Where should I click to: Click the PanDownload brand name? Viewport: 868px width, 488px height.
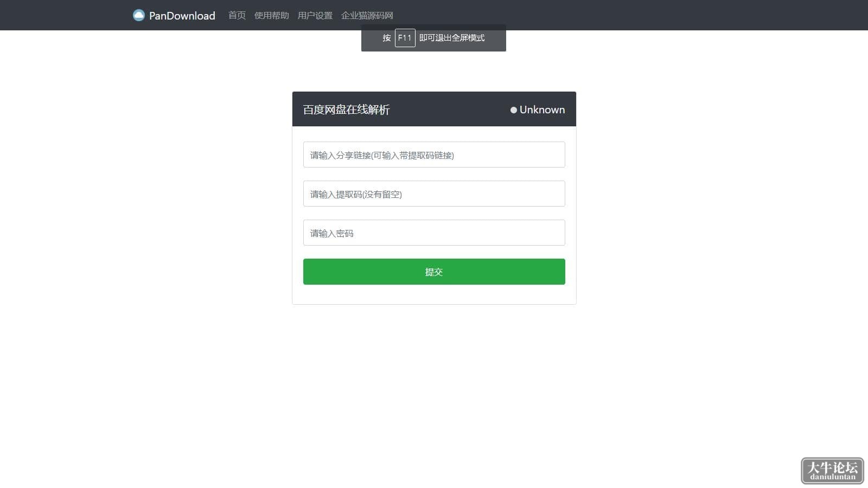point(182,16)
